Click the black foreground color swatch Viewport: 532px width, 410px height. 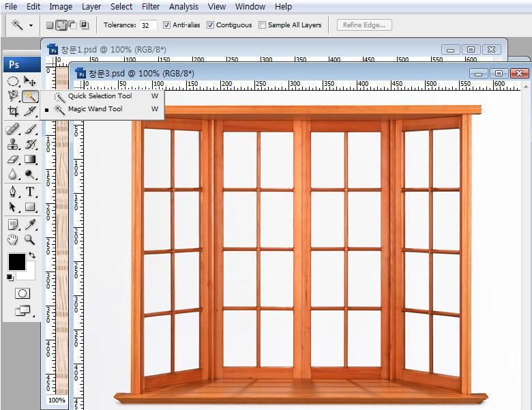(16, 262)
